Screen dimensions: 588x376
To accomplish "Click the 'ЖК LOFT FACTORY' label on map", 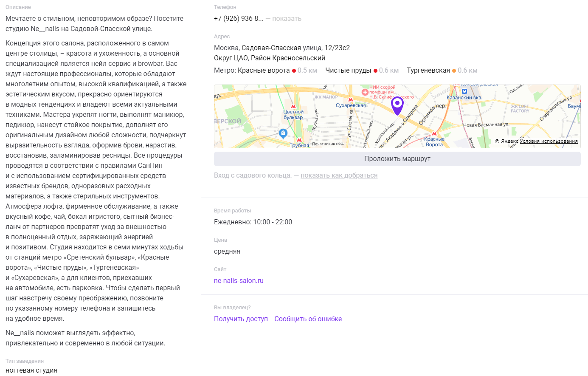I will 520,109.
